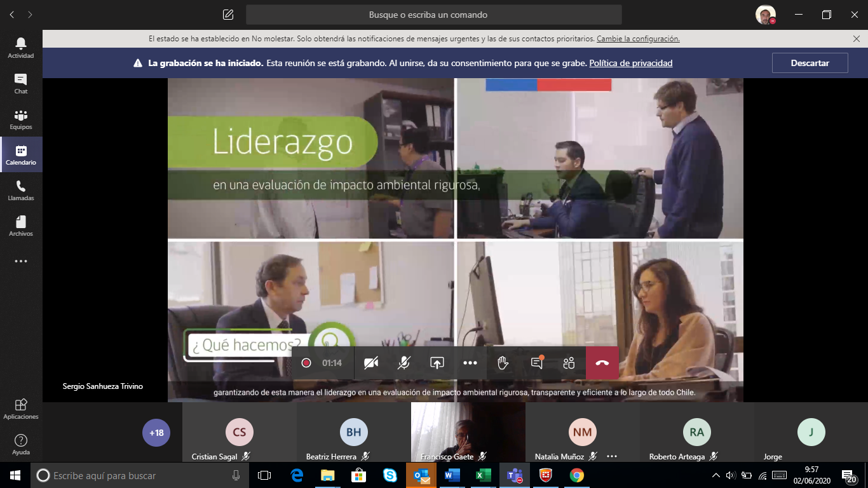Unmute the microphone

(404, 363)
